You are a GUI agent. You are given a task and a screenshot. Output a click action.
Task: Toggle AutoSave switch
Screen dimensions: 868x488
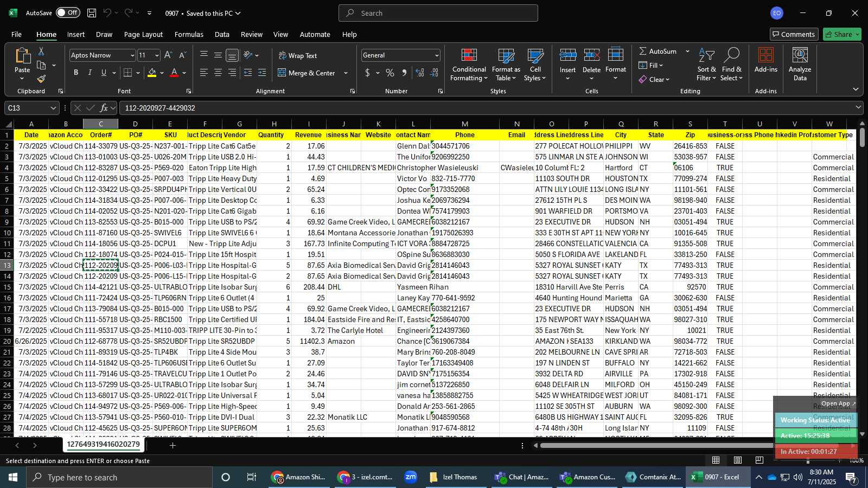pyautogui.click(x=68, y=12)
